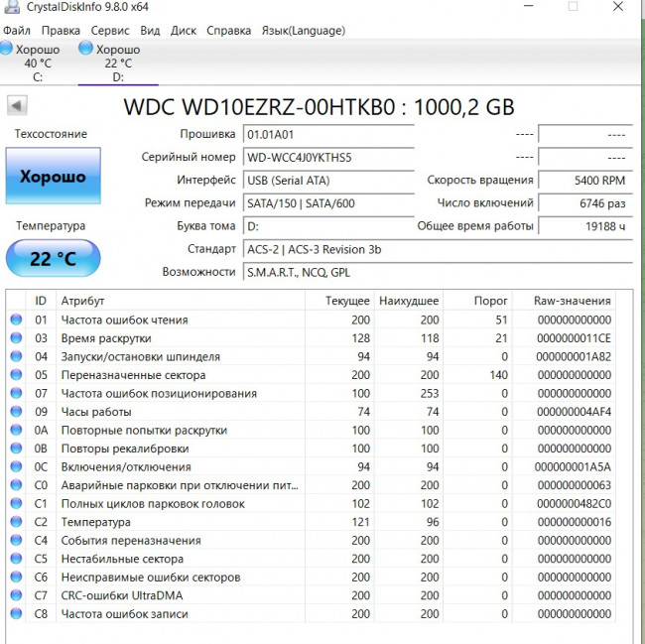Click the status dot for attribute 04
Viewport: 645px width, 644px height.
pos(16,356)
